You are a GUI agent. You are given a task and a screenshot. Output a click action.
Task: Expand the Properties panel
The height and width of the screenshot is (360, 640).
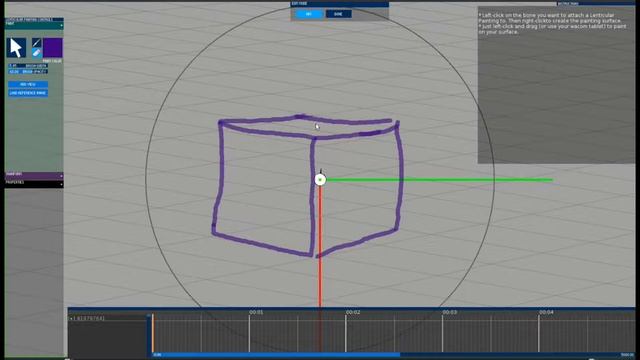tap(34, 183)
